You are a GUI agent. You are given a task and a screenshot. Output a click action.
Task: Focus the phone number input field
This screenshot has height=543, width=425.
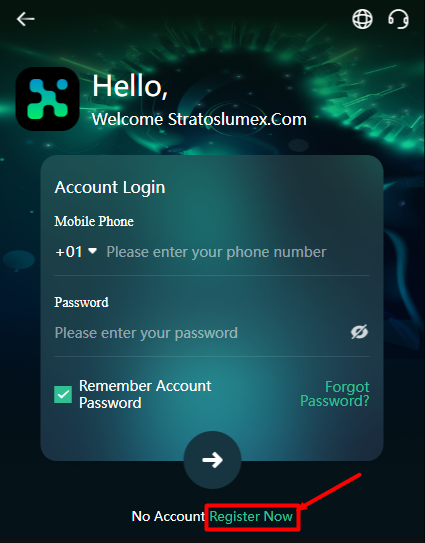pos(238,252)
